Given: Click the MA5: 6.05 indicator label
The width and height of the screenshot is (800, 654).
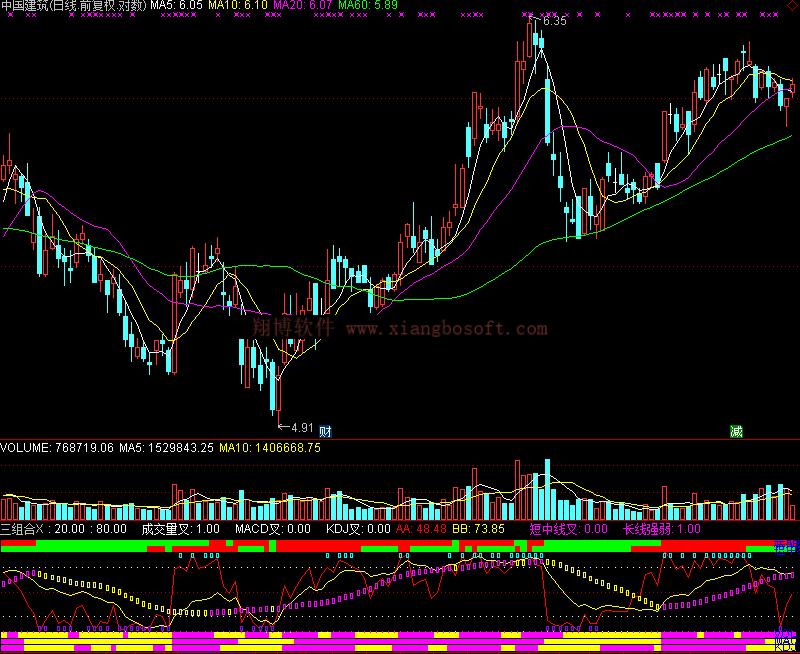Looking at the screenshot, I should point(177,6).
